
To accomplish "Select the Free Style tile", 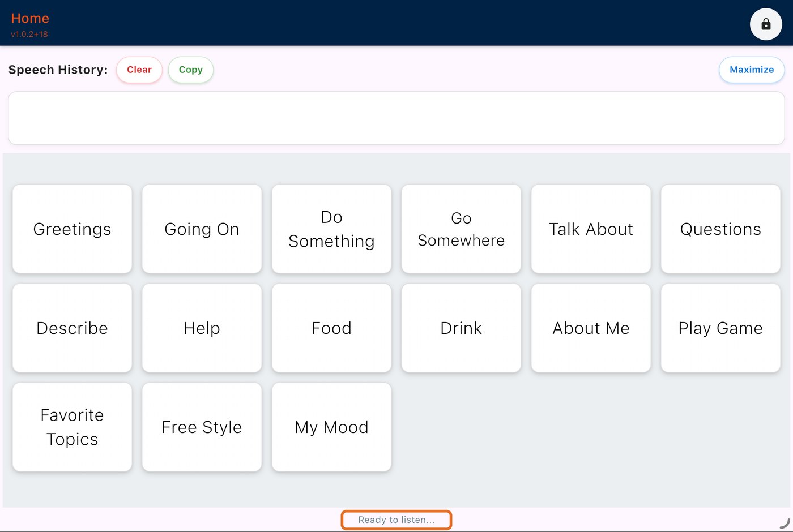I will coord(202,427).
